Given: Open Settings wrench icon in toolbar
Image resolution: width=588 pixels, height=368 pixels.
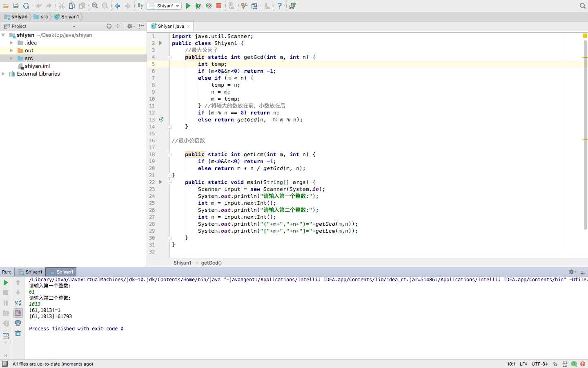Looking at the screenshot, I should pos(244,6).
